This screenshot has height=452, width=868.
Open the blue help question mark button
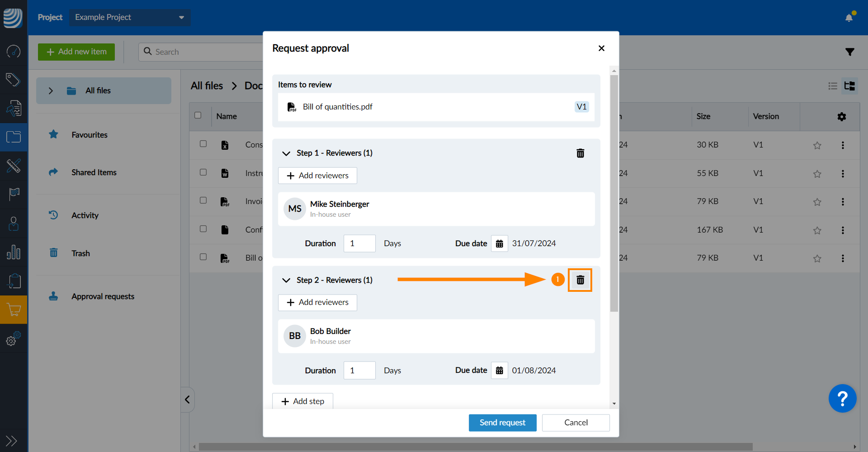(842, 399)
